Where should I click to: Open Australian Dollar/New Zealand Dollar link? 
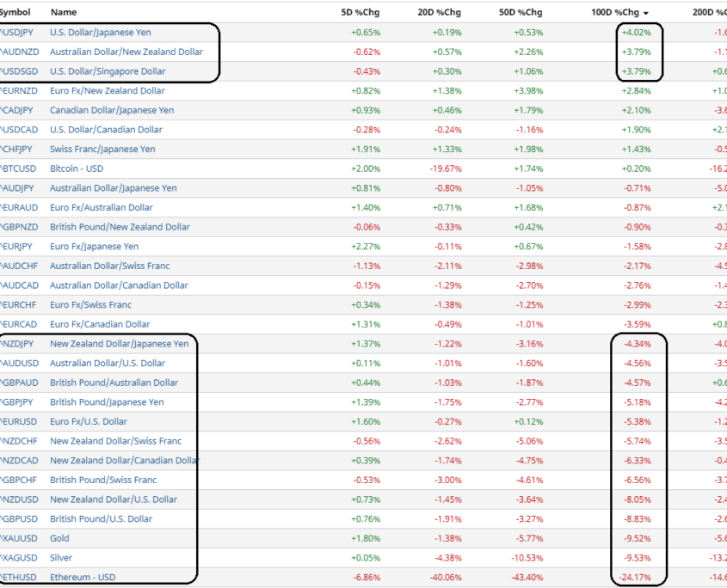126,52
